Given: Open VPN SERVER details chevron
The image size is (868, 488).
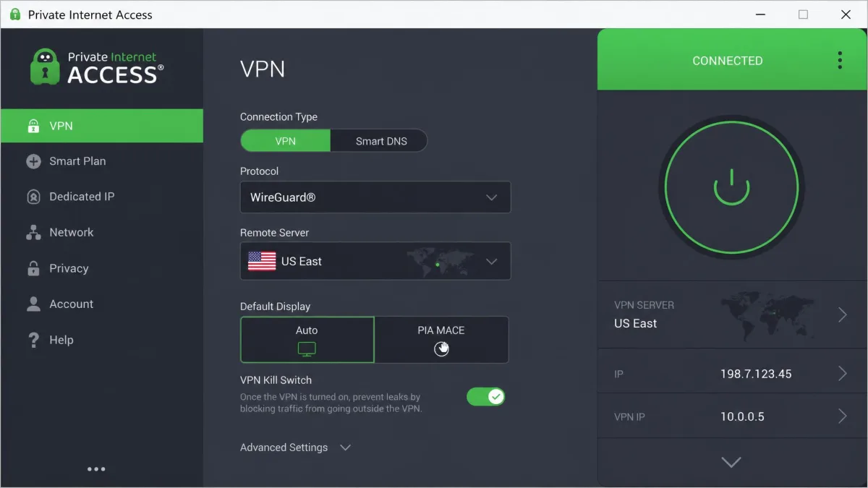Looking at the screenshot, I should point(842,314).
